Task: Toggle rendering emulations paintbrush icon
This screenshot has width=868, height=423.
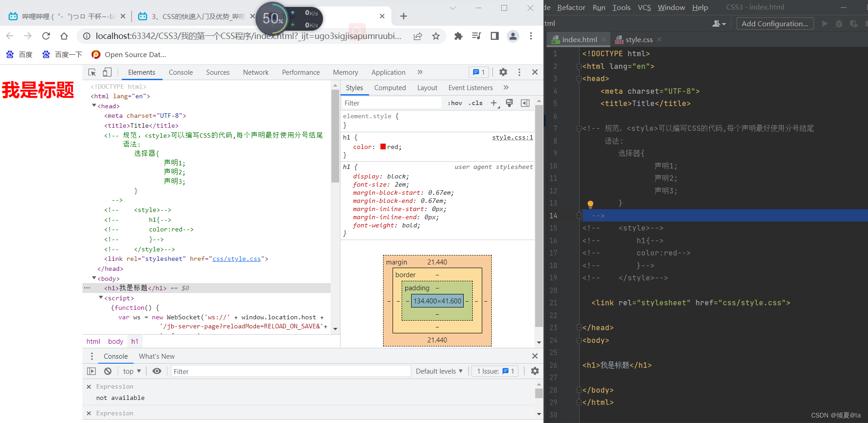Action: tap(509, 103)
